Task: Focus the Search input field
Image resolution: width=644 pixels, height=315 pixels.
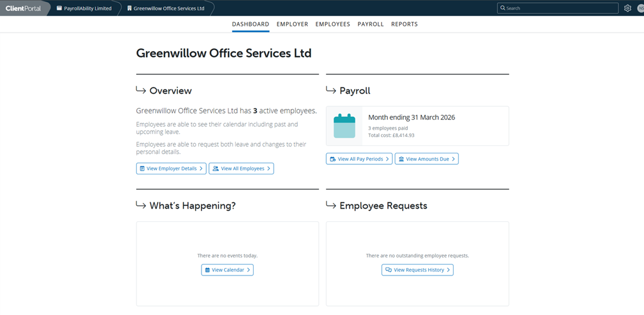Action: click(561, 8)
